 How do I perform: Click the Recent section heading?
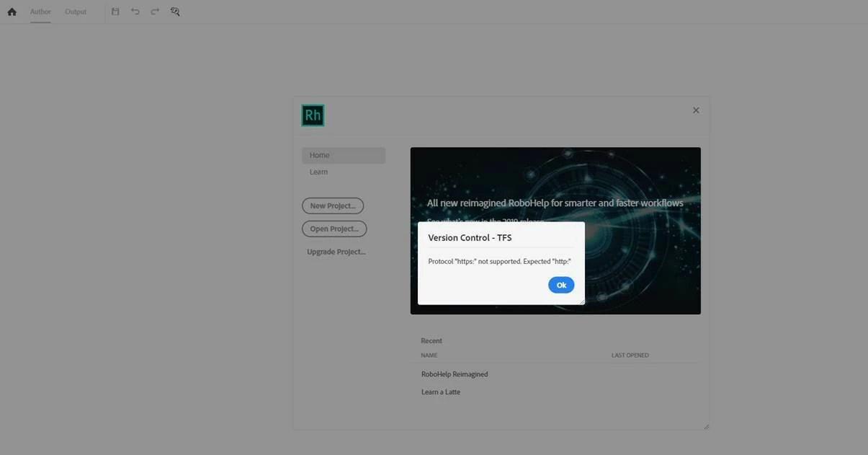coord(431,340)
